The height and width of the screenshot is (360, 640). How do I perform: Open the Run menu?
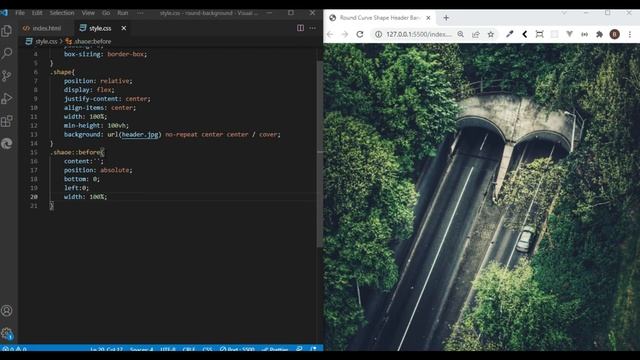coord(123,13)
